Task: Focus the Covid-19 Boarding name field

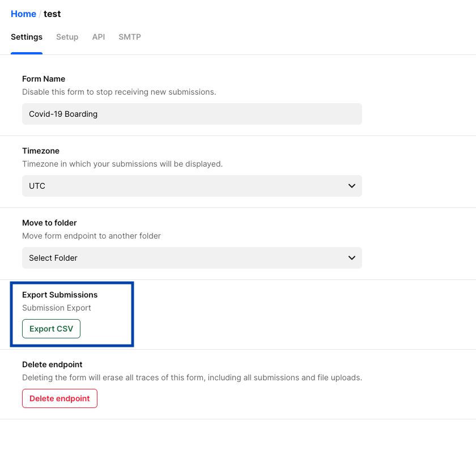Action: pos(192,114)
